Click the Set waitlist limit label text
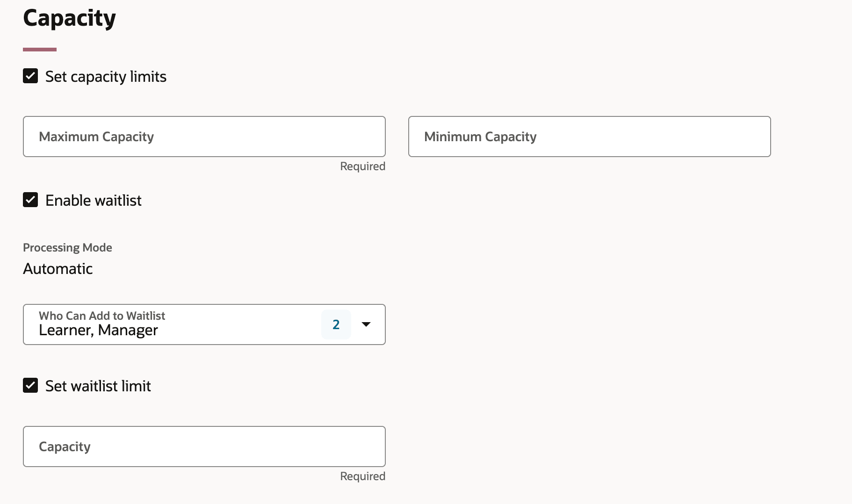 pyautogui.click(x=98, y=386)
